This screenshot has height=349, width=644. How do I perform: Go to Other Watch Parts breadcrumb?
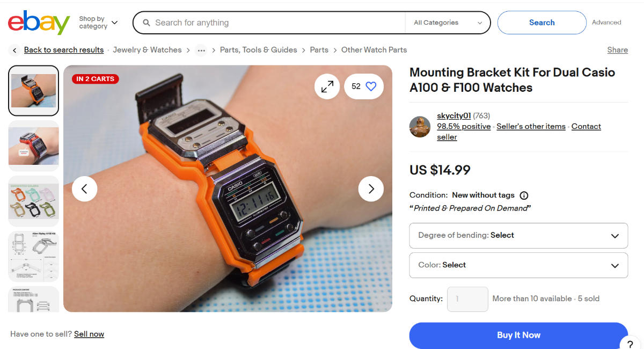[x=374, y=50]
